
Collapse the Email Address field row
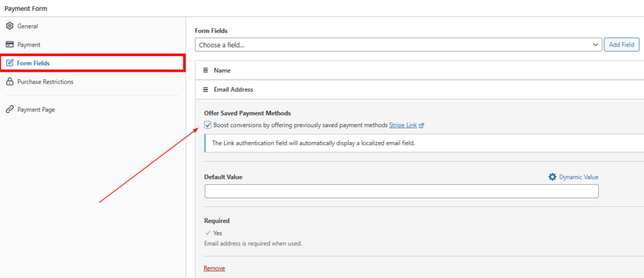[x=415, y=89]
